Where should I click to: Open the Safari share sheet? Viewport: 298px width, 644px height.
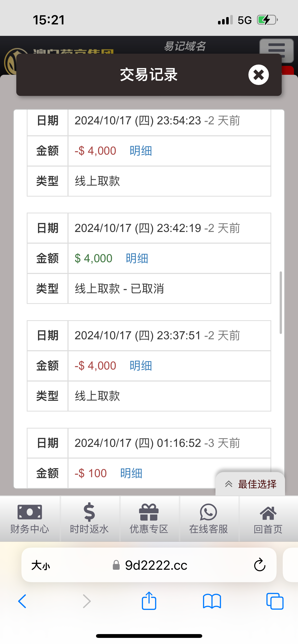point(149,601)
